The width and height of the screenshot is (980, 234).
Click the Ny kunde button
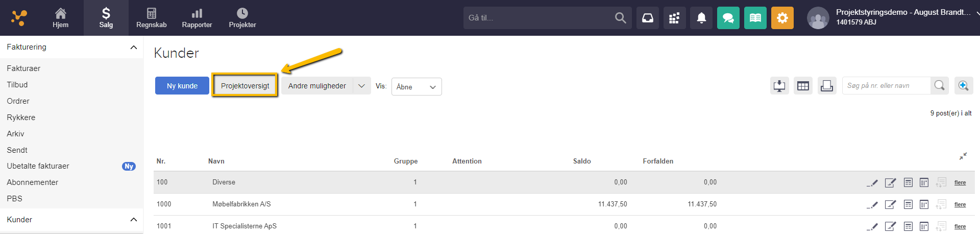tap(182, 86)
